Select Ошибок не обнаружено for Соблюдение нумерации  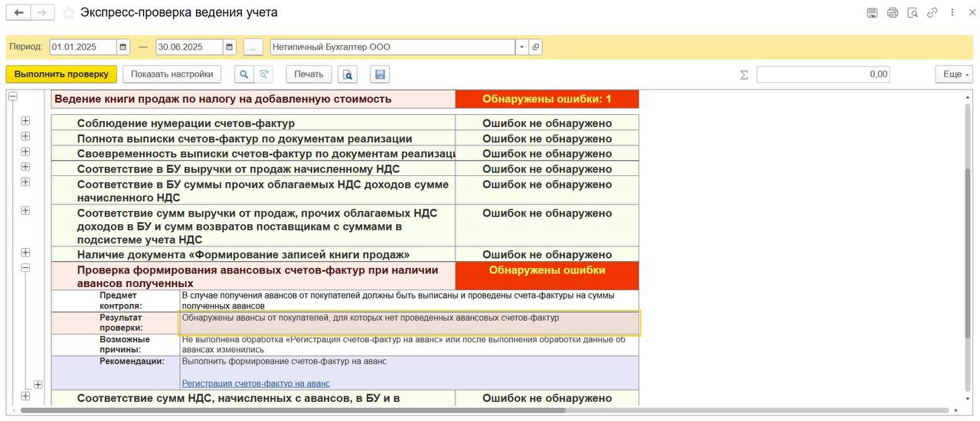click(x=547, y=123)
